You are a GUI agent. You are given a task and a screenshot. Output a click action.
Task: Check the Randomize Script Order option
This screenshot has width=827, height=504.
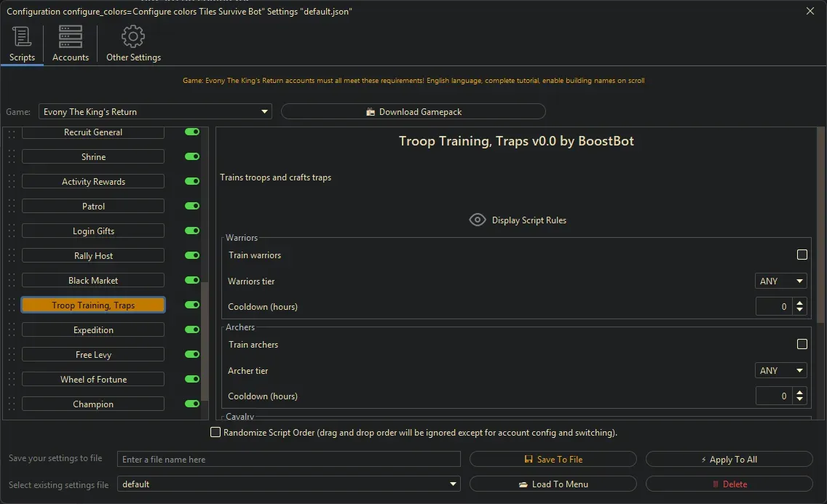(215, 432)
